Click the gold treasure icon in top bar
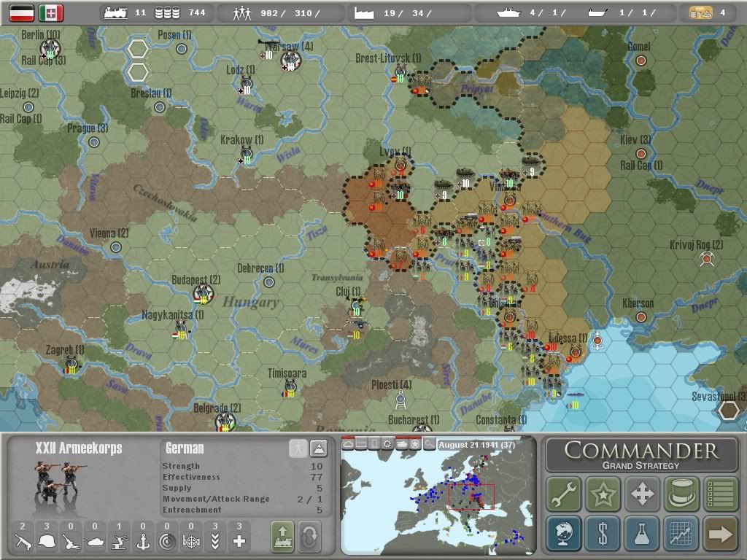Viewport: 747px width, 560px height. [701, 13]
